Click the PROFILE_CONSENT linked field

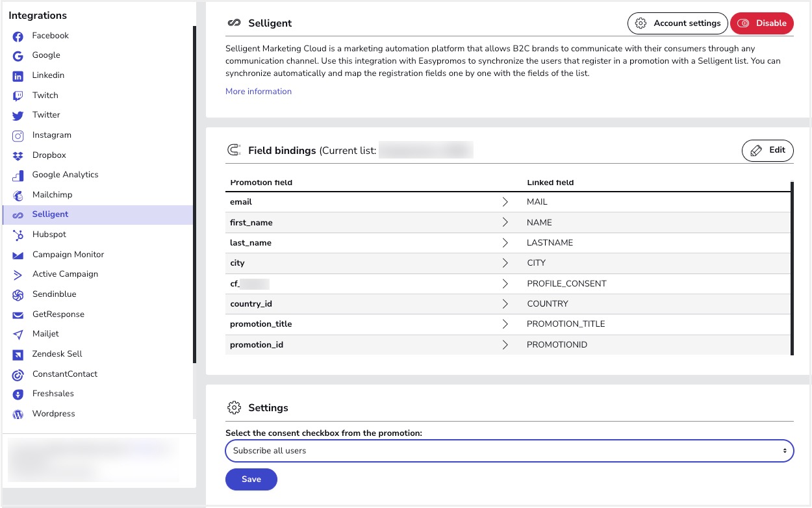(x=566, y=284)
